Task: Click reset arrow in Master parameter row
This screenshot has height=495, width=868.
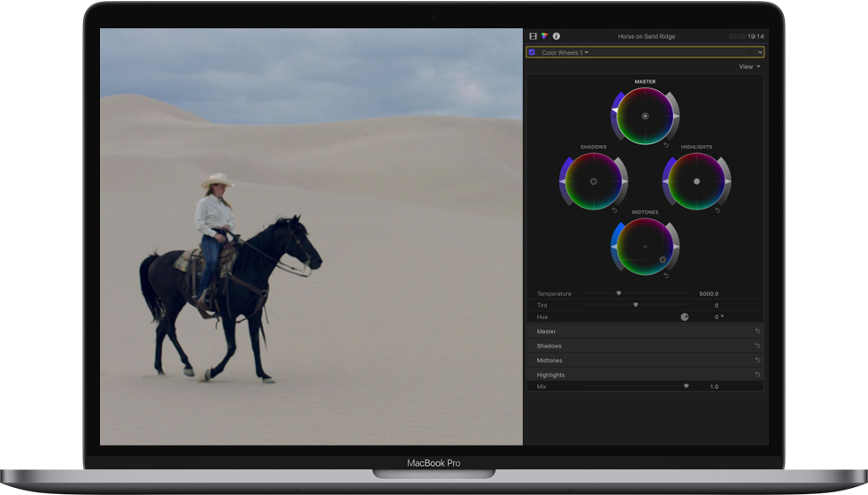Action: (757, 331)
